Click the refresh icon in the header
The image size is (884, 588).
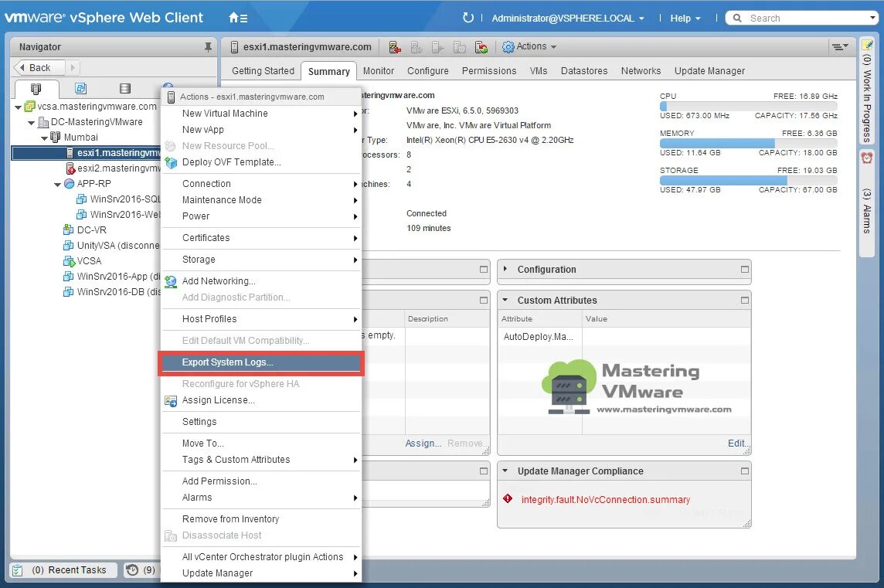click(467, 18)
